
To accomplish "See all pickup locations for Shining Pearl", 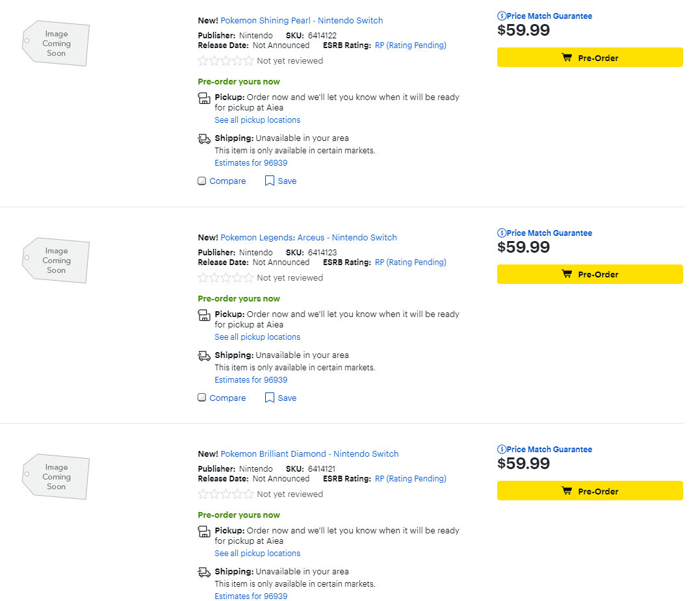I will click(x=257, y=120).
